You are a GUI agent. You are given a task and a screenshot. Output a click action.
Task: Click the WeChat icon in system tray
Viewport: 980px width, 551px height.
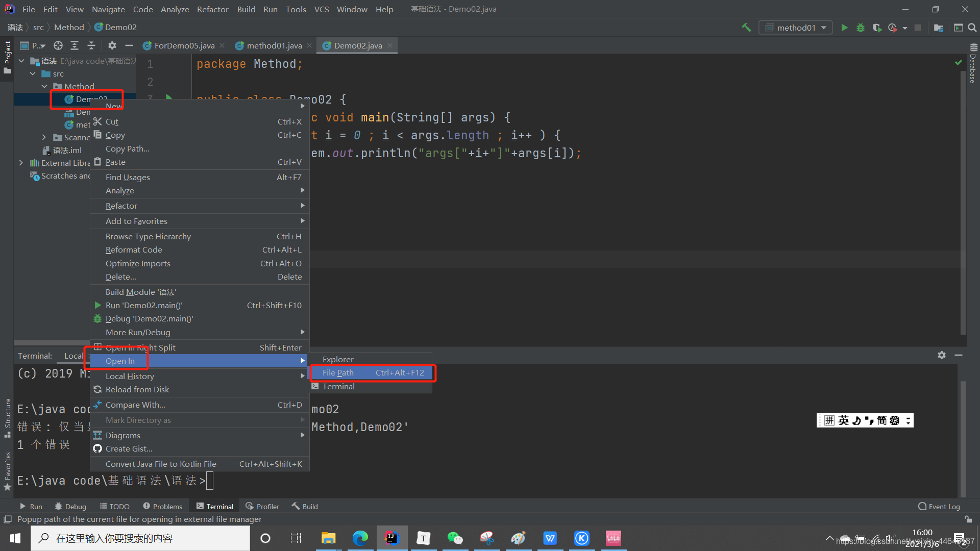click(454, 538)
